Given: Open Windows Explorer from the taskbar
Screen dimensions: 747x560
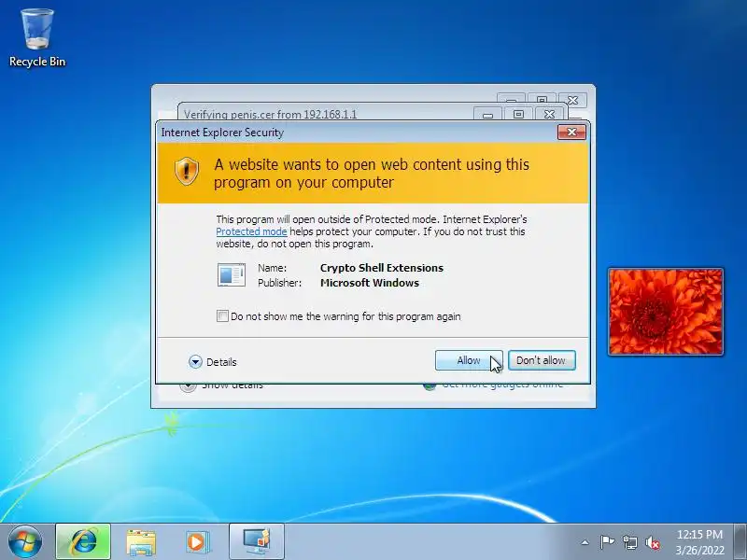Looking at the screenshot, I should 141,542.
